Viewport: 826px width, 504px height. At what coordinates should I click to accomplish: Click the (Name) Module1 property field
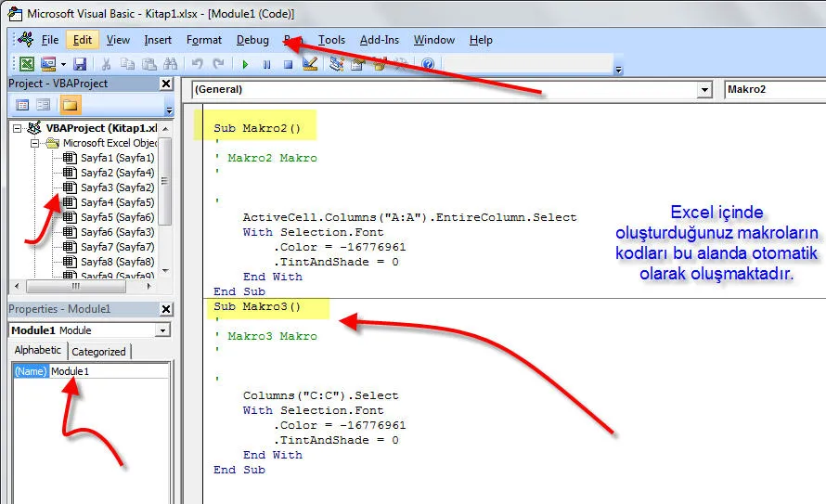point(109,371)
